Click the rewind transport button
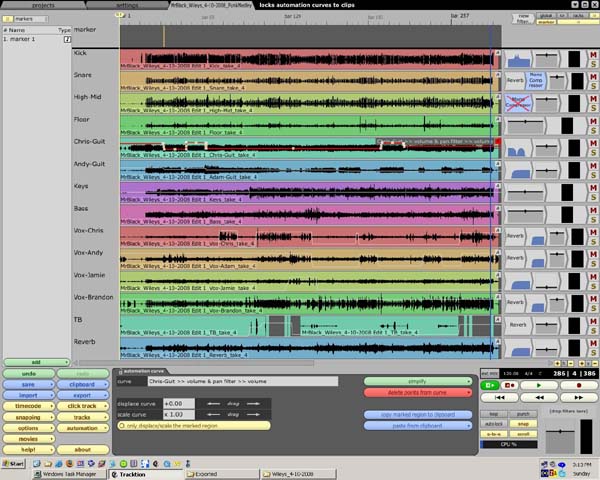This screenshot has width=600, height=480. click(x=539, y=397)
